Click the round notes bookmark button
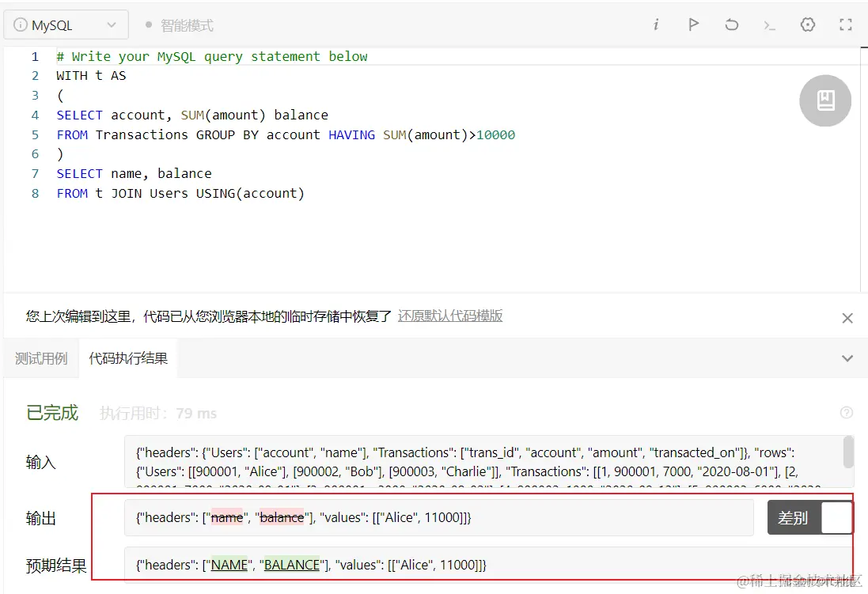 click(x=824, y=100)
